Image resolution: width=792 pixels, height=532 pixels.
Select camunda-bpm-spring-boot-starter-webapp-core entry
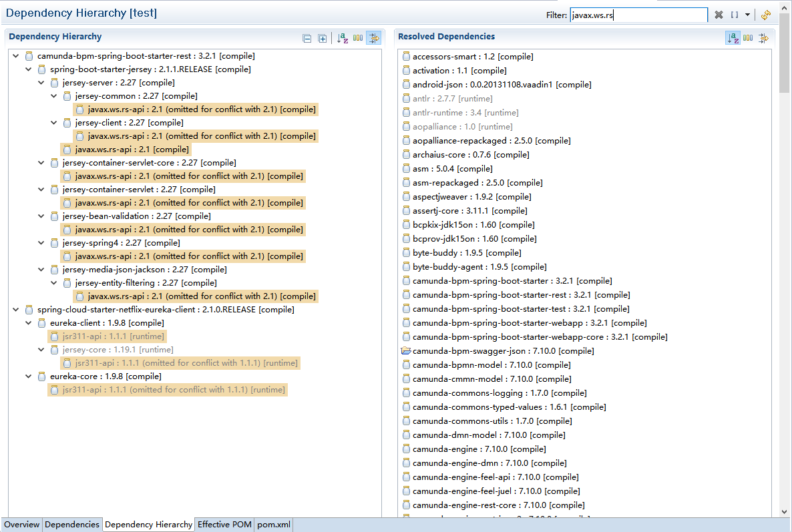click(535, 337)
